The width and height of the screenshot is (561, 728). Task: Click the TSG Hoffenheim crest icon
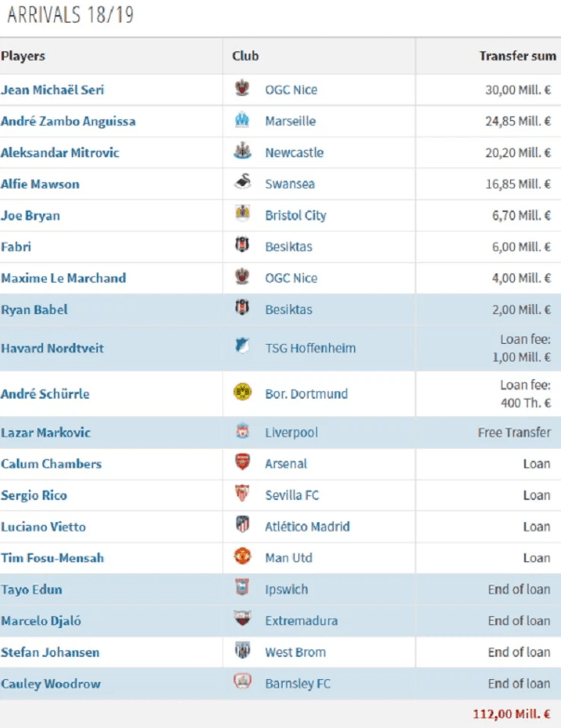click(x=242, y=346)
